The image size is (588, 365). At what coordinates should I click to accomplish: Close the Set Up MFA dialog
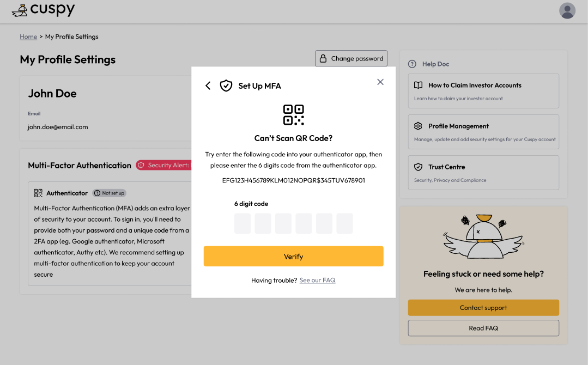380,82
